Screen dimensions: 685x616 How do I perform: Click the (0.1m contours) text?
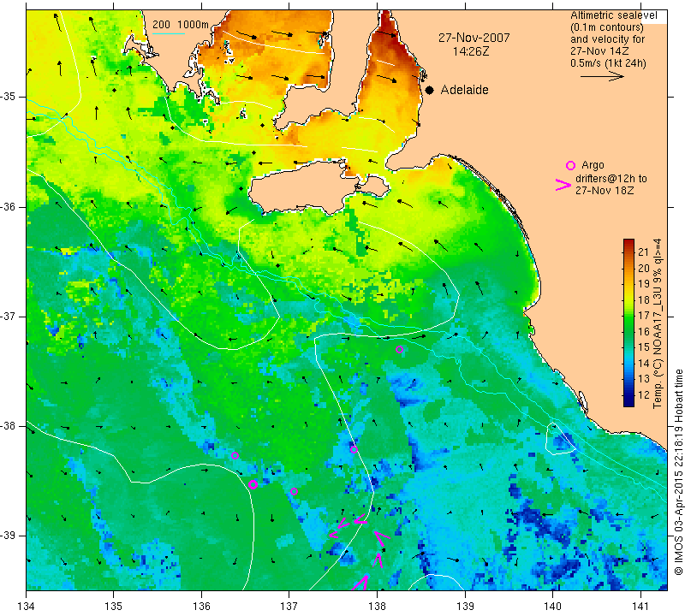point(607,27)
